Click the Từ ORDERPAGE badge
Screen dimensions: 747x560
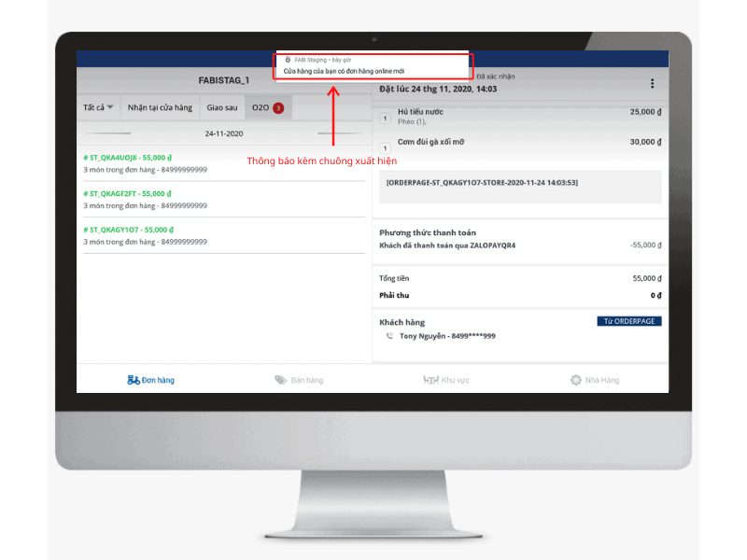(x=629, y=321)
